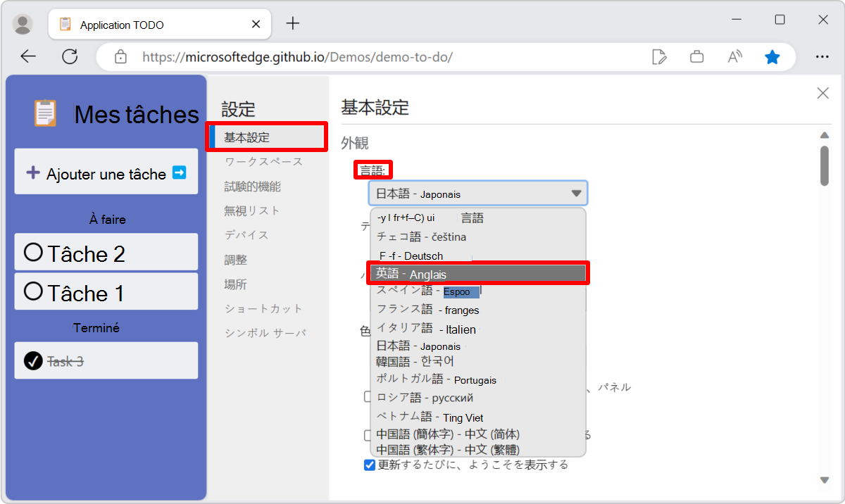Click the back navigation arrow icon

(x=28, y=56)
